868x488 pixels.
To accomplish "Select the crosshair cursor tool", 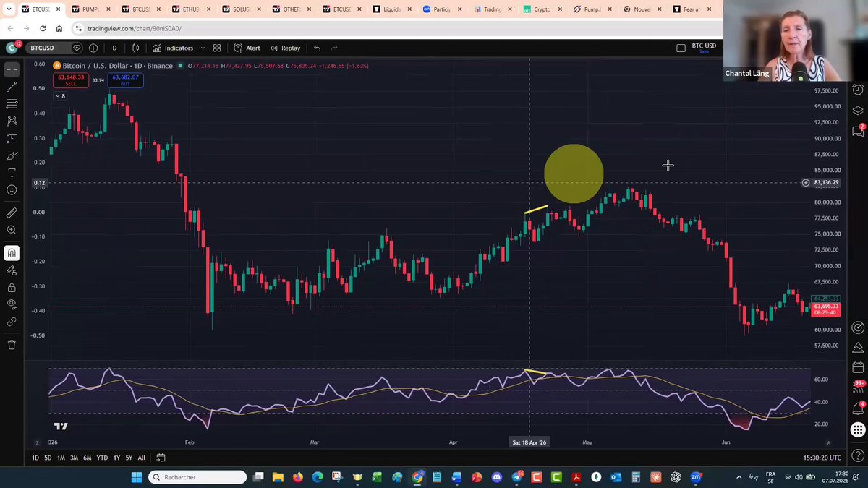I will [x=12, y=70].
